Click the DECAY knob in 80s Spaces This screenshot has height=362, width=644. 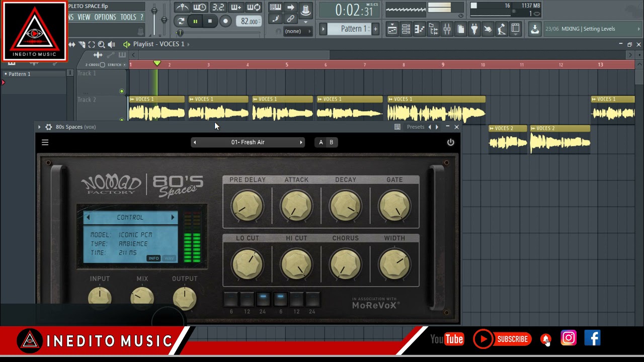click(346, 205)
